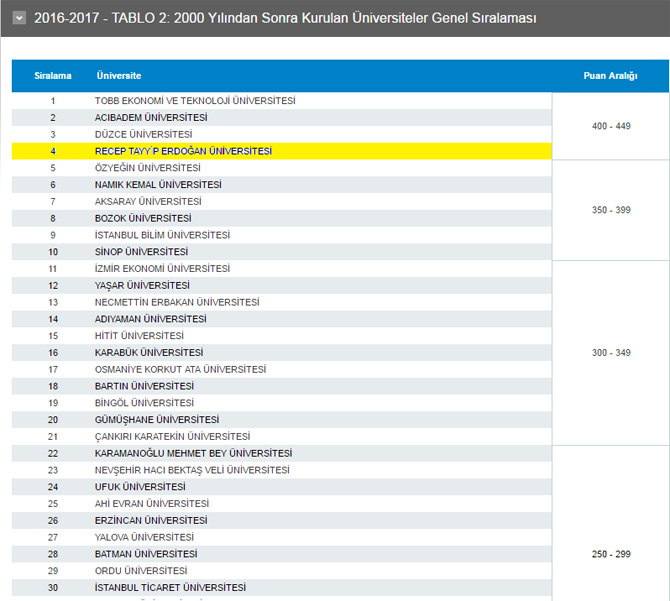
Task: Select DÜZCE ÜNİVERSİTESİ row
Action: 282,135
